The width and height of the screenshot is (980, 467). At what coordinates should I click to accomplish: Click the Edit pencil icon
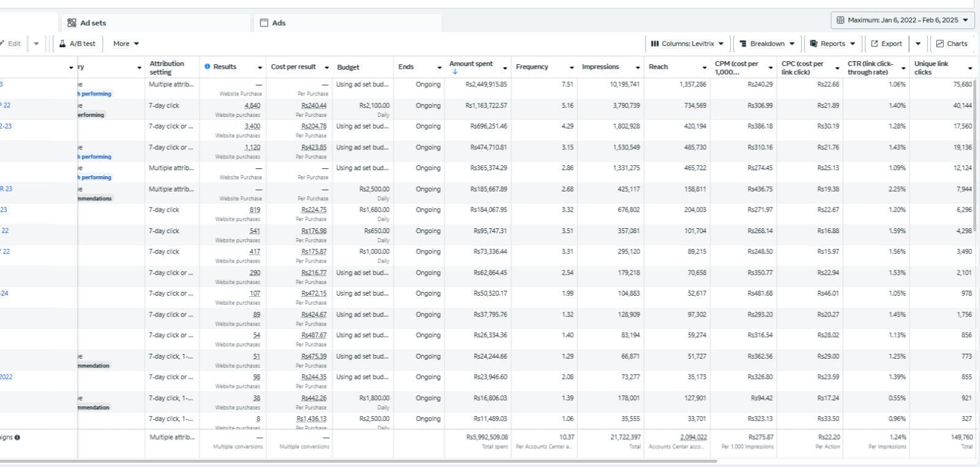(x=2, y=44)
